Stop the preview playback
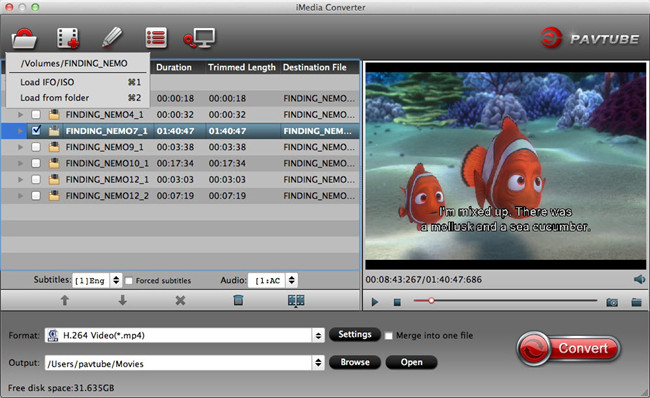This screenshot has height=398, width=650. pyautogui.click(x=397, y=302)
